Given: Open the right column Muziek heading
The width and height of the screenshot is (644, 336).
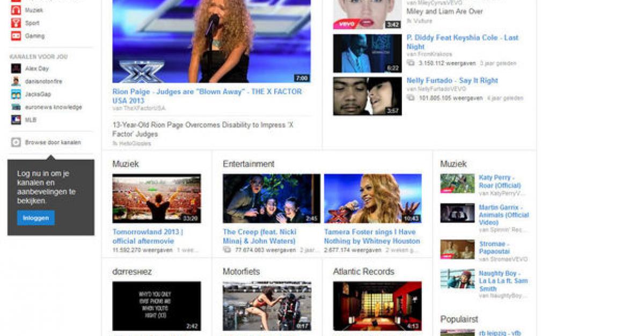Looking at the screenshot, I should tap(453, 164).
